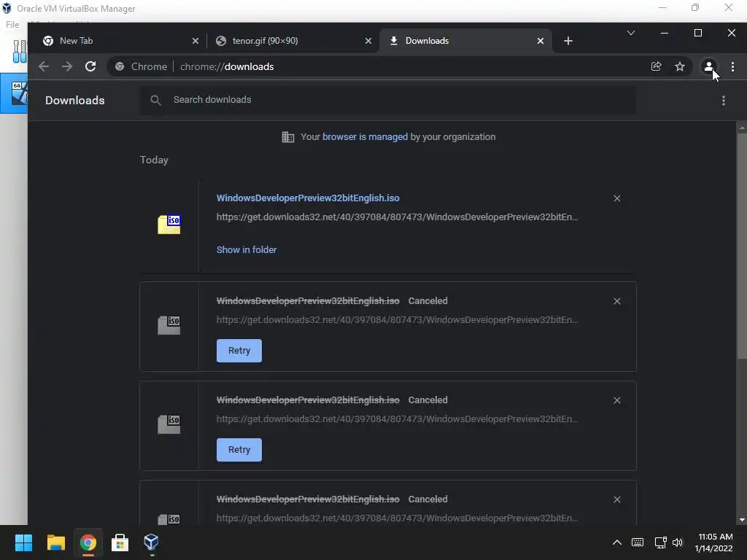
Task: Bookmark this page with the star icon
Action: tap(680, 66)
